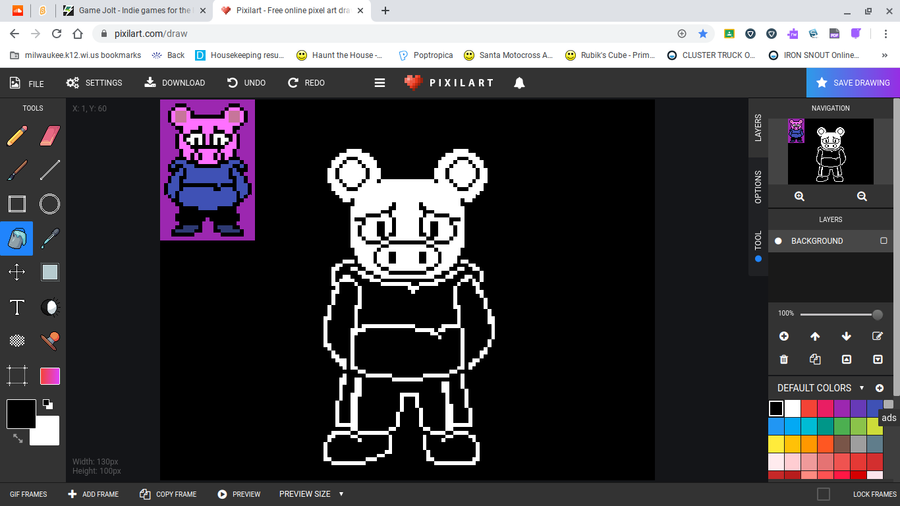Pick the white palette swatch
900x506 pixels.
point(793,408)
